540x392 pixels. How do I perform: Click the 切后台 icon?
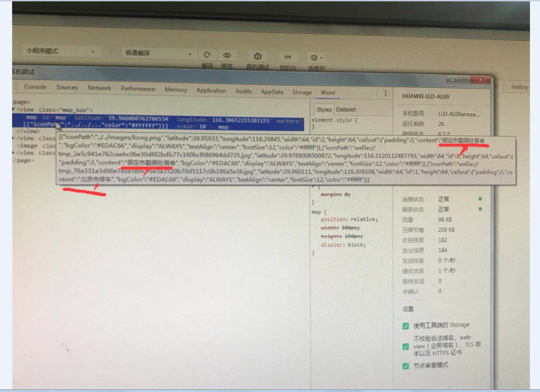click(287, 56)
